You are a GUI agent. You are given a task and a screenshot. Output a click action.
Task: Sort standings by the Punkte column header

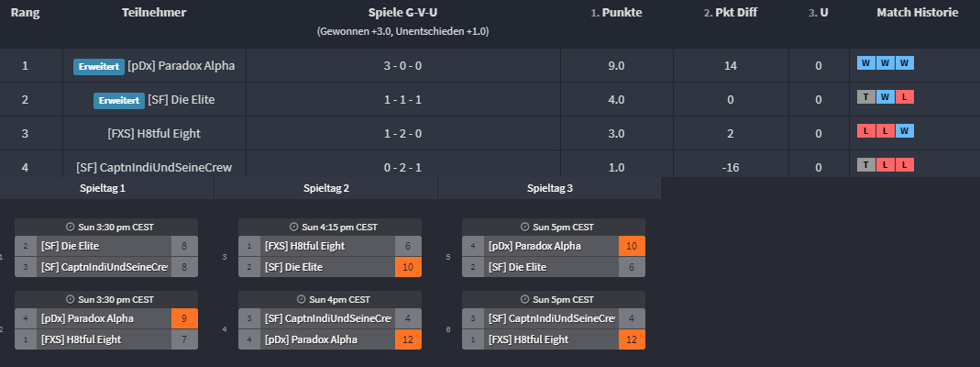616,13
